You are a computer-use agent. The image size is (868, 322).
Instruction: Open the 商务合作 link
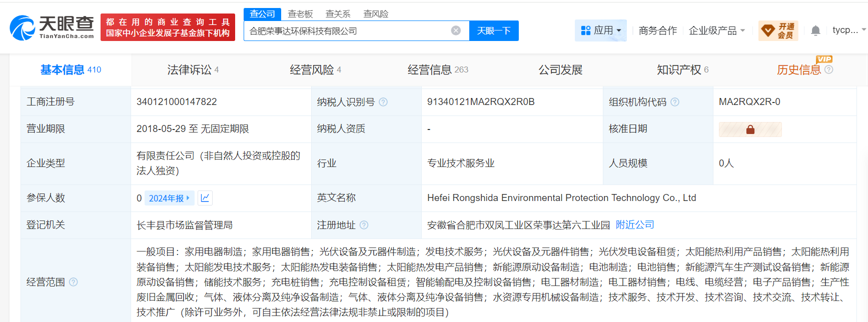[658, 30]
